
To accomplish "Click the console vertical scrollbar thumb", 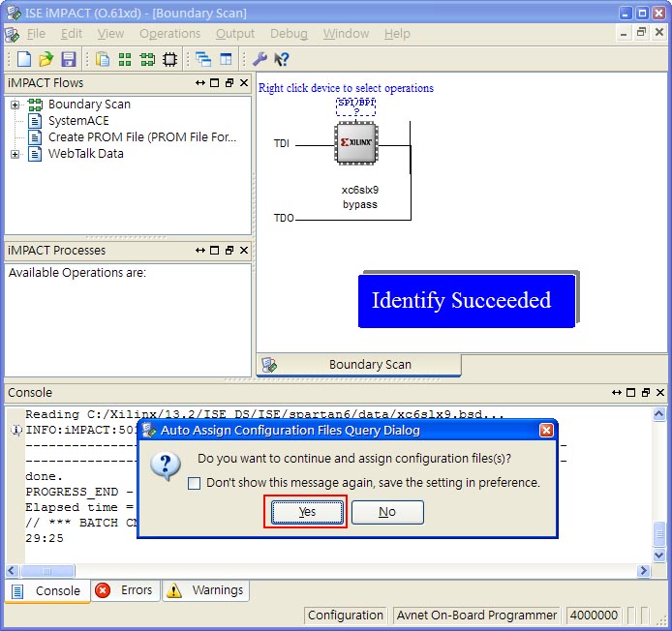I will click(x=659, y=534).
